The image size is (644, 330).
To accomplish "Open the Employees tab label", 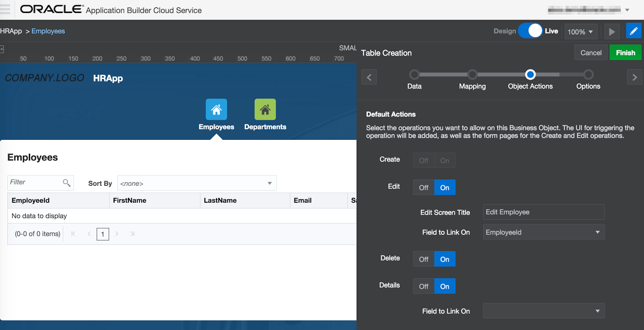I will [x=217, y=127].
